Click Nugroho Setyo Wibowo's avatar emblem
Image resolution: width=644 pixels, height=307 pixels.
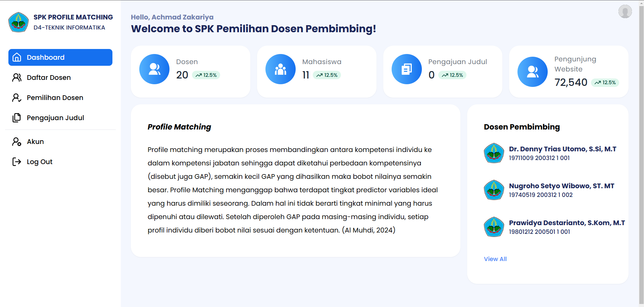click(494, 190)
